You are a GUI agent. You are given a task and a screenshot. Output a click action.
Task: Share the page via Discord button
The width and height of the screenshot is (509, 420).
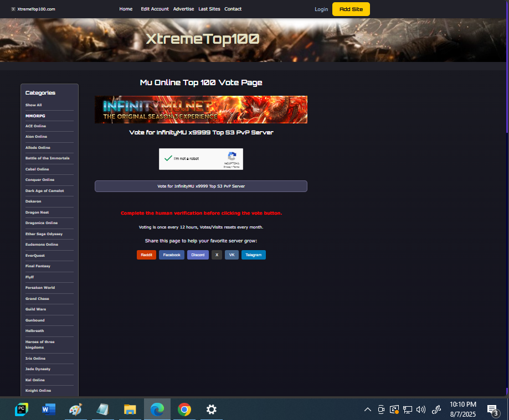coord(198,255)
